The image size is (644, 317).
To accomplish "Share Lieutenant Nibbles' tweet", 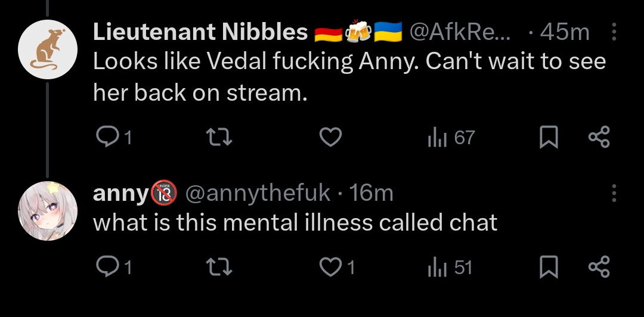I will tap(599, 138).
